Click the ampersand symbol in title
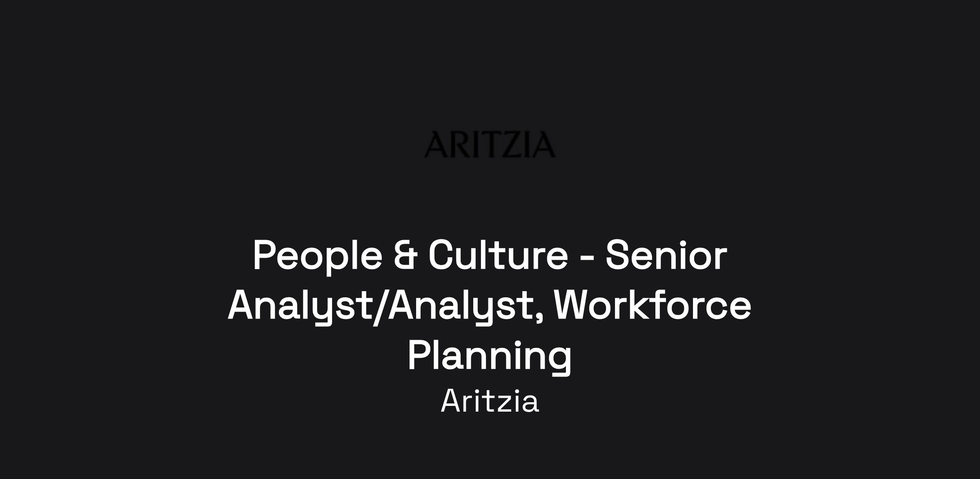The width and height of the screenshot is (980, 479). pos(406,256)
